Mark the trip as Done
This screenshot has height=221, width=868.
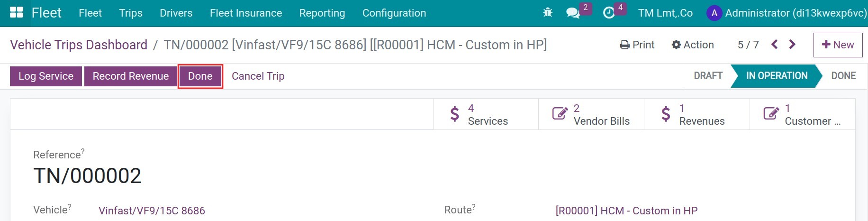[200, 76]
